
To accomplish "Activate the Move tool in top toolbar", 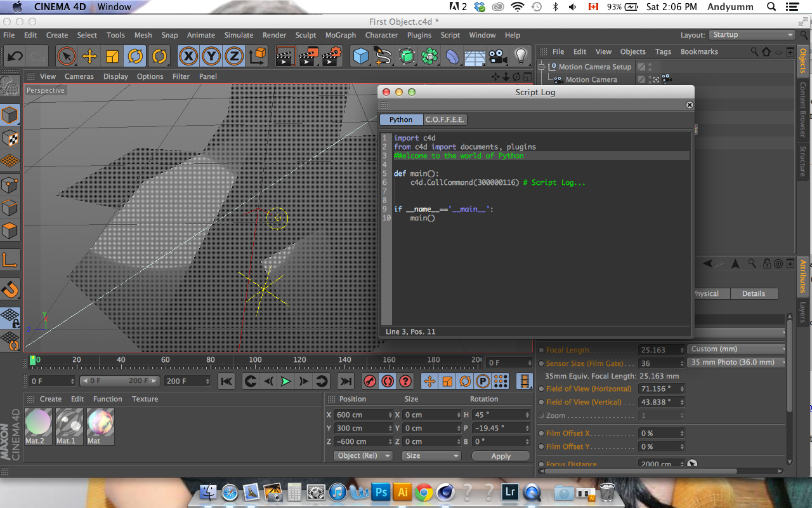I will pos(89,56).
